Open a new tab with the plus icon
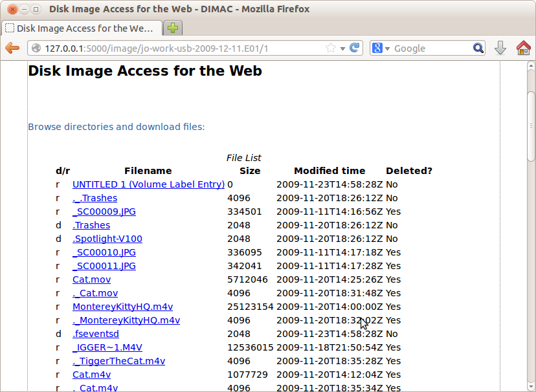The height and width of the screenshot is (392, 536). [x=173, y=28]
